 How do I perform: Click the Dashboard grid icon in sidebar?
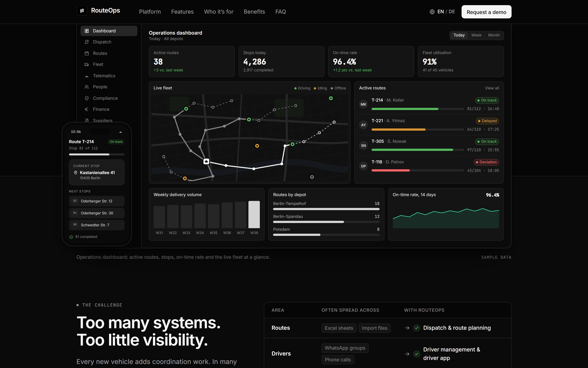click(x=87, y=31)
